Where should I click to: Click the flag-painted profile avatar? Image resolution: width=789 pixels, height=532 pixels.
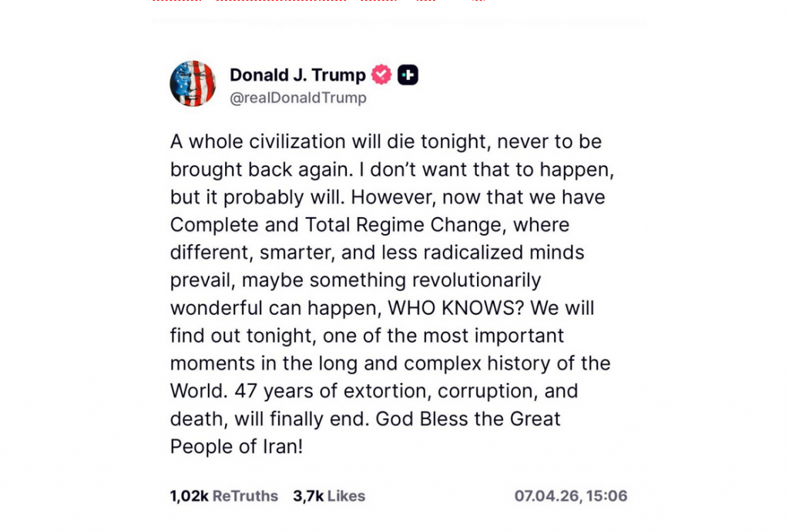click(x=193, y=83)
